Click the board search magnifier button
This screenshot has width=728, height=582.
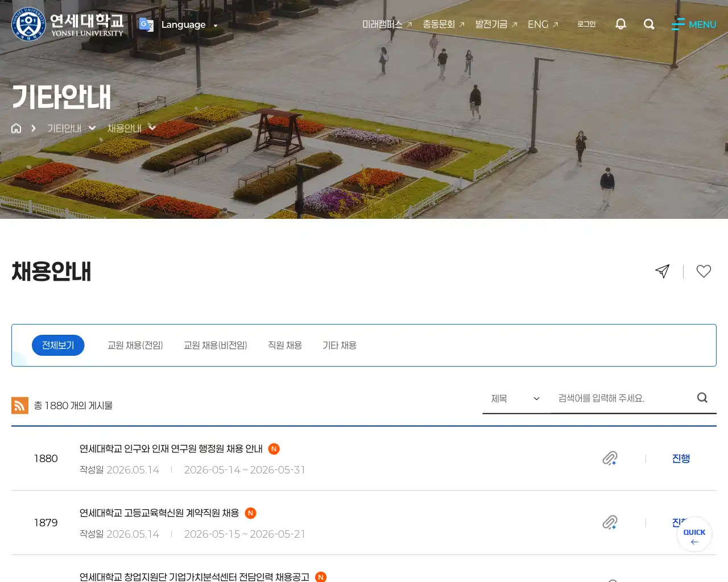click(702, 398)
